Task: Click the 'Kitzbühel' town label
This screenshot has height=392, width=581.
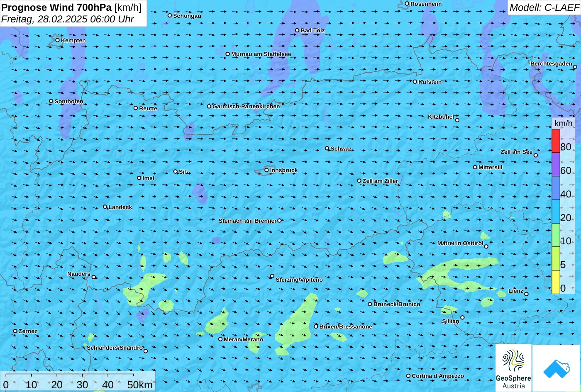Action: [x=441, y=117]
